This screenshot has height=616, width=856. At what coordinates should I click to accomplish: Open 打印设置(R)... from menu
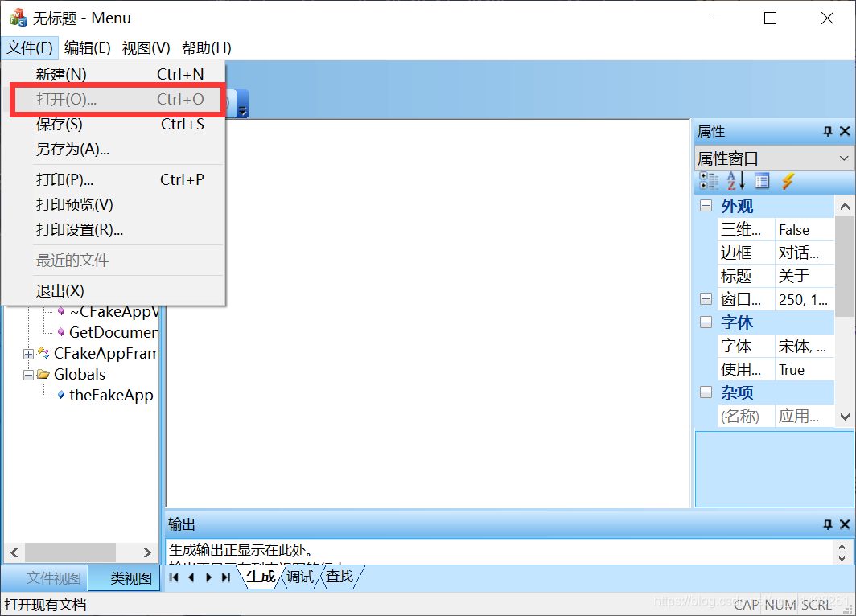tap(113, 230)
